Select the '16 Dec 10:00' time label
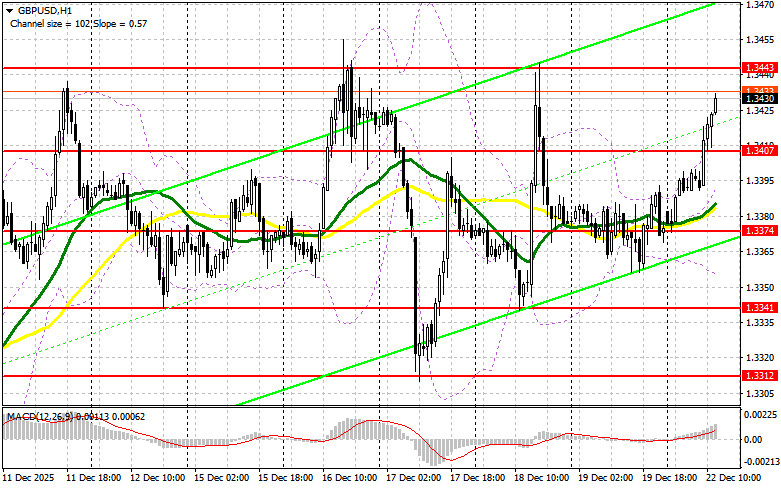Viewport: 781px width, 489px height. (x=350, y=478)
